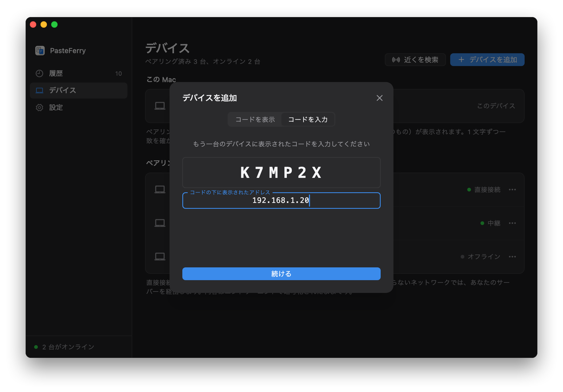Click the history clock icon
Image resolution: width=563 pixels, height=392 pixels.
point(39,73)
